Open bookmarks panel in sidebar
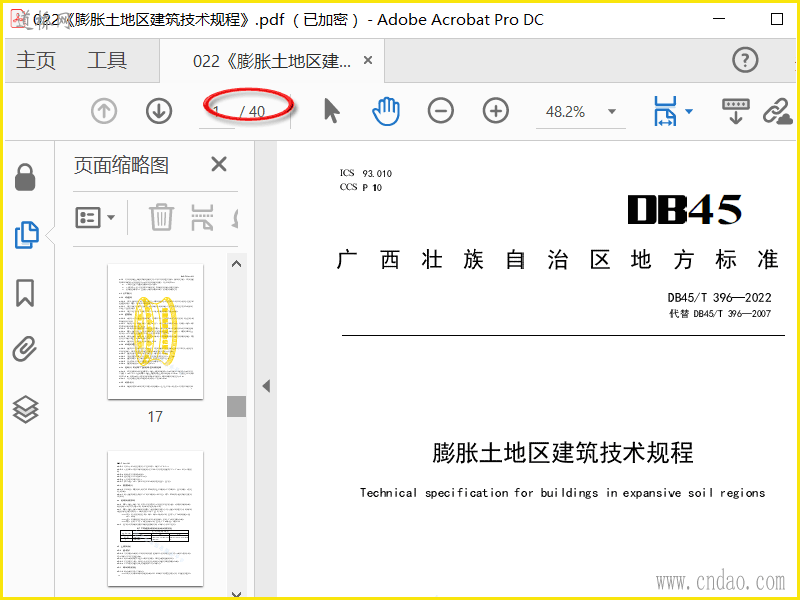800x600 pixels. pos(25,293)
